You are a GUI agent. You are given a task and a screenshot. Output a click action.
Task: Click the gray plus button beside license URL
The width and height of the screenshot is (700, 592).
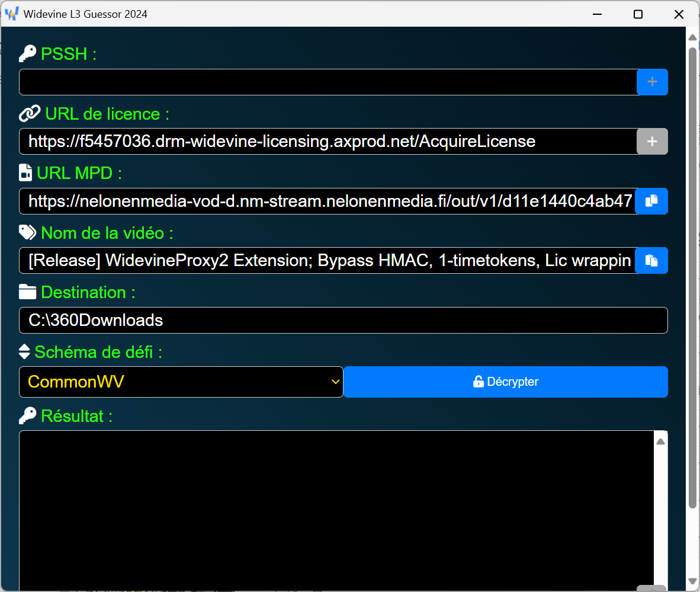tap(652, 141)
